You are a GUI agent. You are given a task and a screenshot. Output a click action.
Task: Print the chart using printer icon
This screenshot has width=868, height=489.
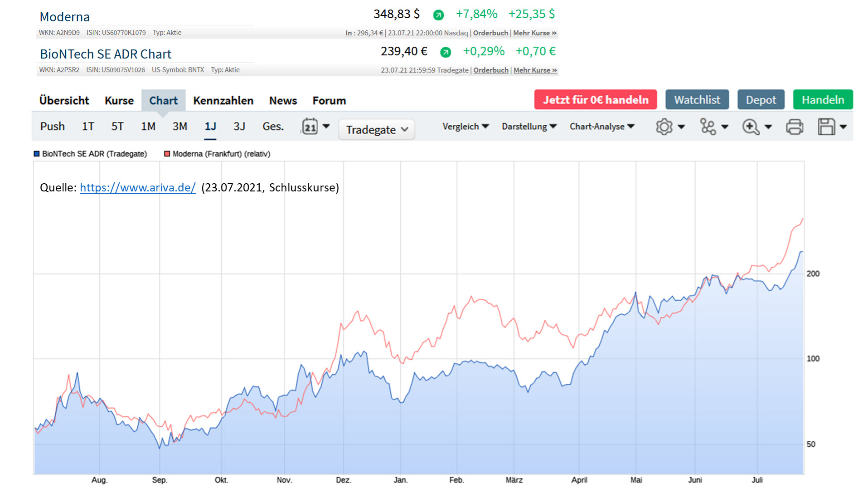(794, 127)
